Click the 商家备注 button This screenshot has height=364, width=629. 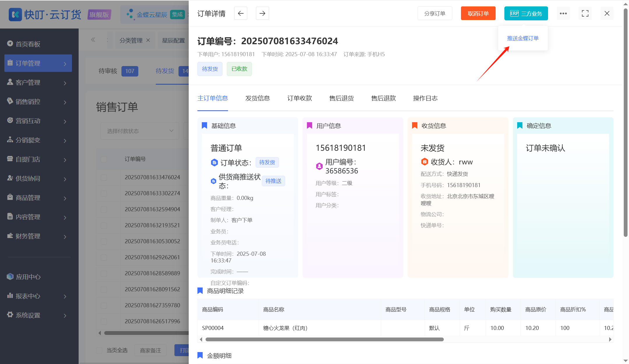point(150,350)
